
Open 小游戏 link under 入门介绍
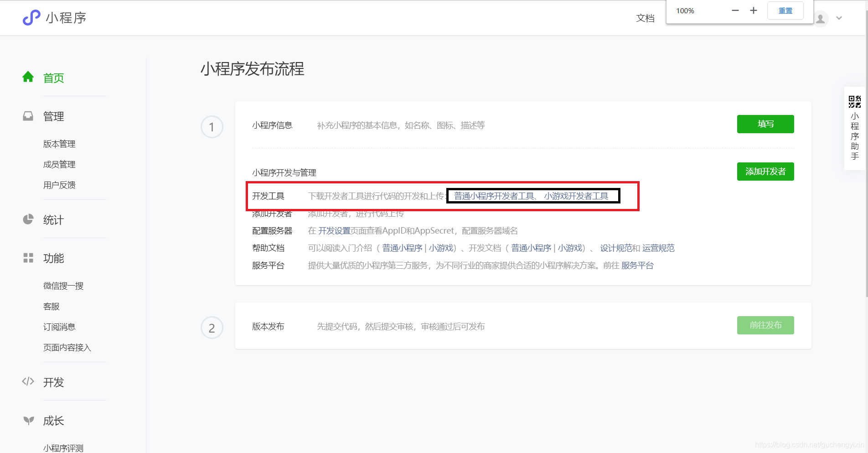[x=441, y=248]
